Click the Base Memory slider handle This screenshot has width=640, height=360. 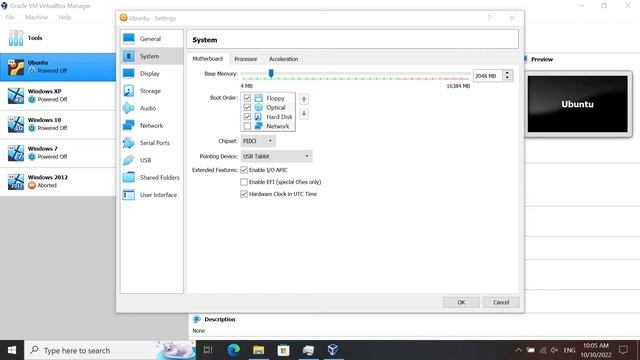271,73
